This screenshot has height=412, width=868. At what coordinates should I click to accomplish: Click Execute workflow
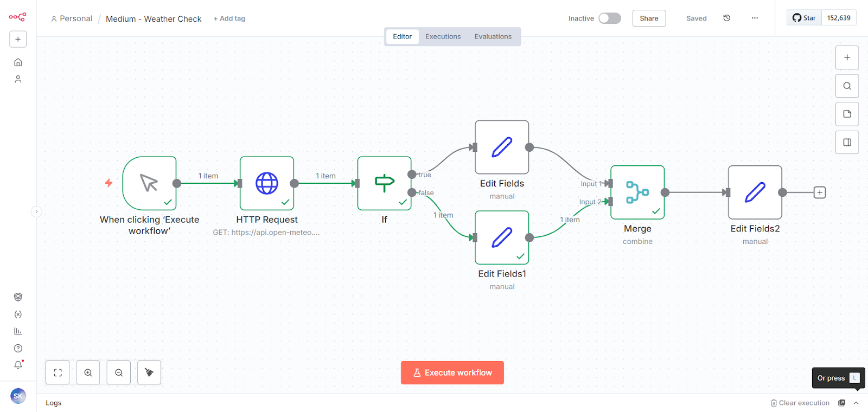pyautogui.click(x=452, y=373)
